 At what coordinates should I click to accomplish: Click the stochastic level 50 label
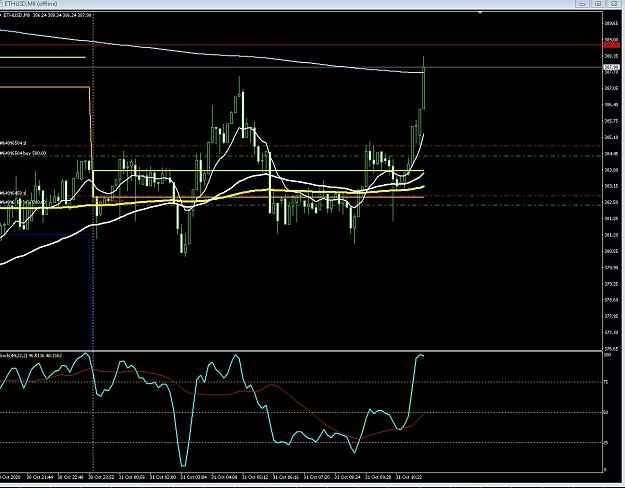click(x=606, y=412)
